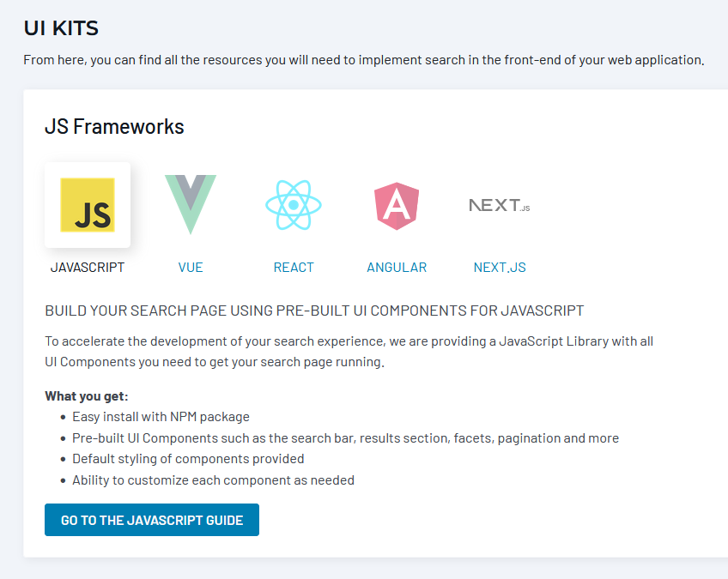Choose the React atom logo icon
Screen dimensions: 728x579
coord(294,205)
